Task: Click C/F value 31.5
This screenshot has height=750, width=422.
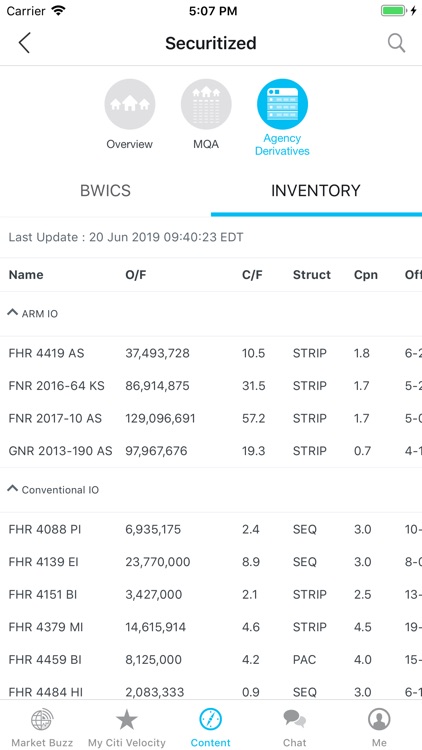Action: pyautogui.click(x=254, y=386)
